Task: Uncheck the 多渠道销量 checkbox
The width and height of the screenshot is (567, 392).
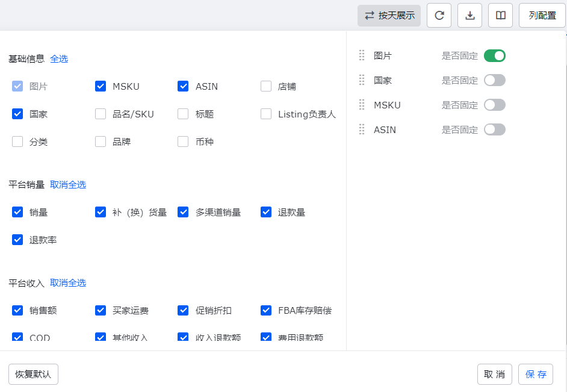Action: click(183, 212)
